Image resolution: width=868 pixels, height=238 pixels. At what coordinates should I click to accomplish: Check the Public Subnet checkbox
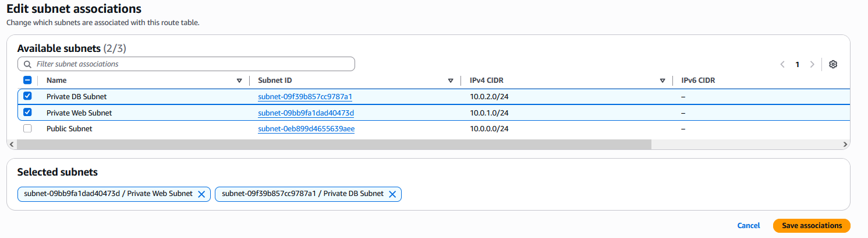pos(27,128)
